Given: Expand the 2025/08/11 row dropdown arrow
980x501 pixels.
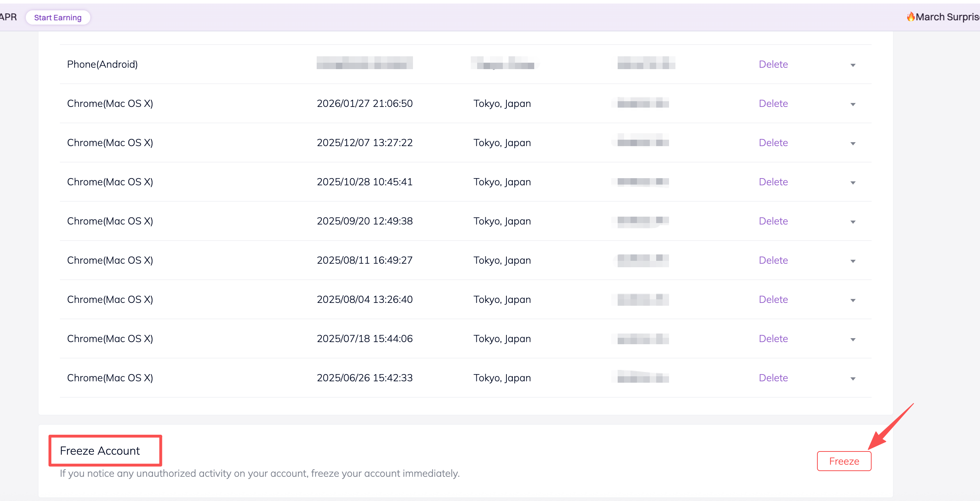Looking at the screenshot, I should 853,261.
